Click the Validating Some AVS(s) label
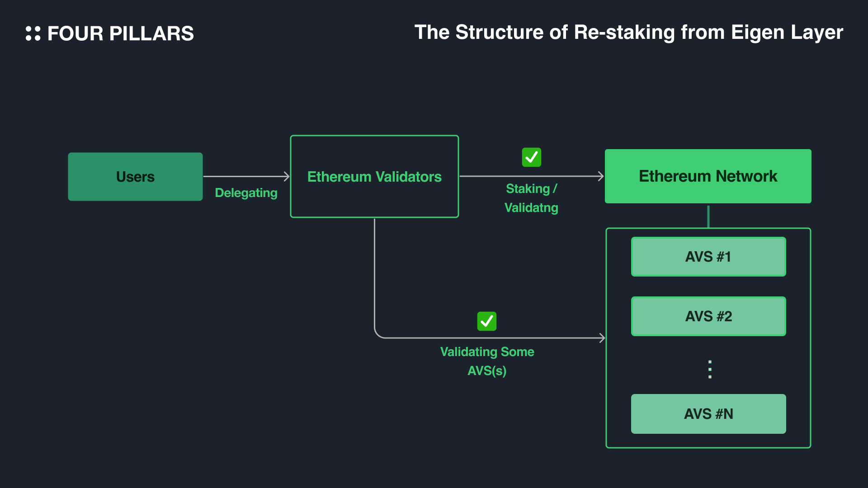 point(487,361)
